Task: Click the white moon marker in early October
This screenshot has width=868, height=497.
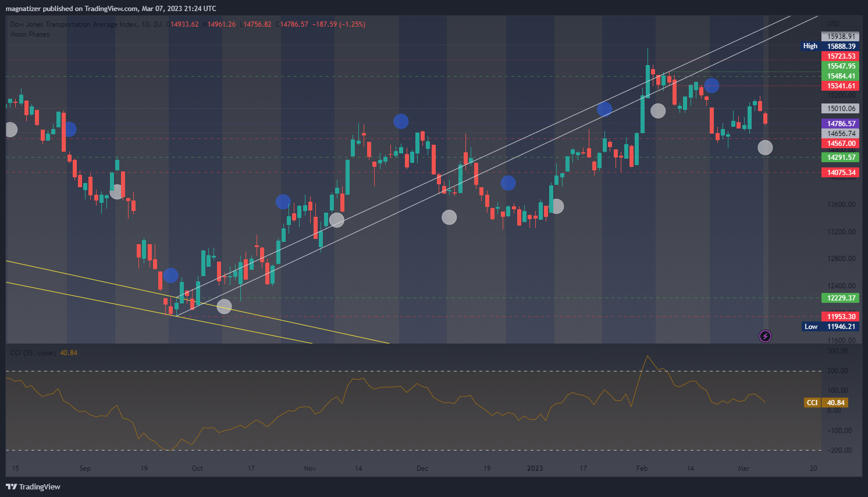Action: [x=224, y=306]
